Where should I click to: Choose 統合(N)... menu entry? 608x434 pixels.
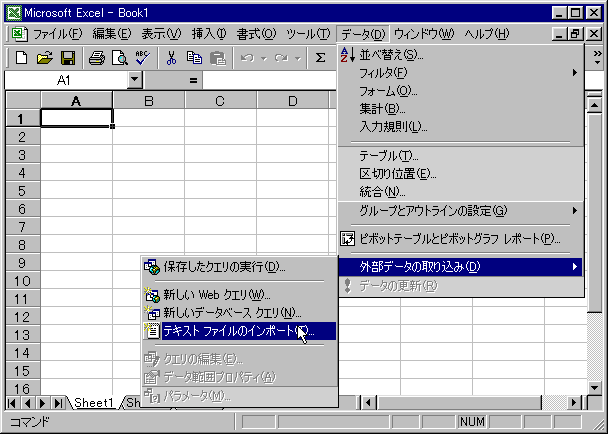pyautogui.click(x=461, y=192)
